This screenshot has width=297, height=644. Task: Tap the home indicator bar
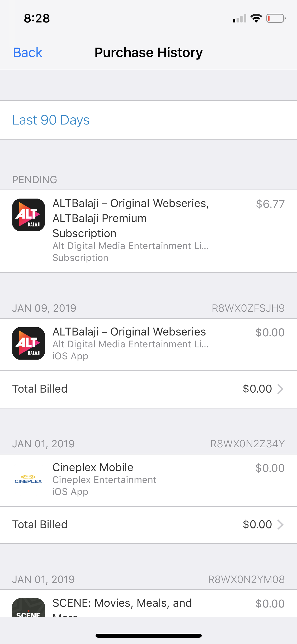(149, 636)
